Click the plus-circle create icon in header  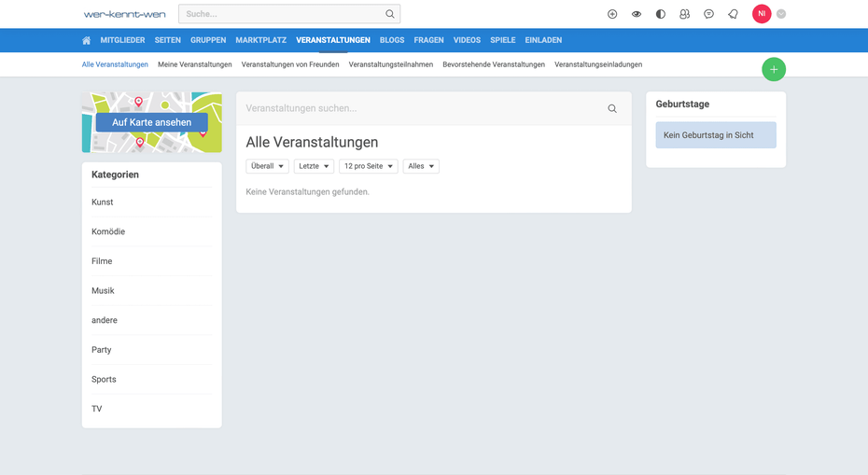(x=612, y=14)
